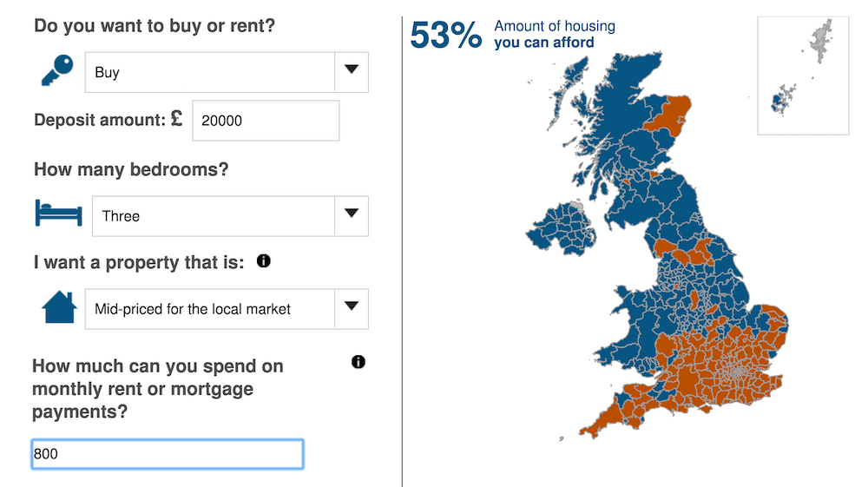Select Northern Ireland on the map
The height and width of the screenshot is (487, 868).
pos(561,228)
